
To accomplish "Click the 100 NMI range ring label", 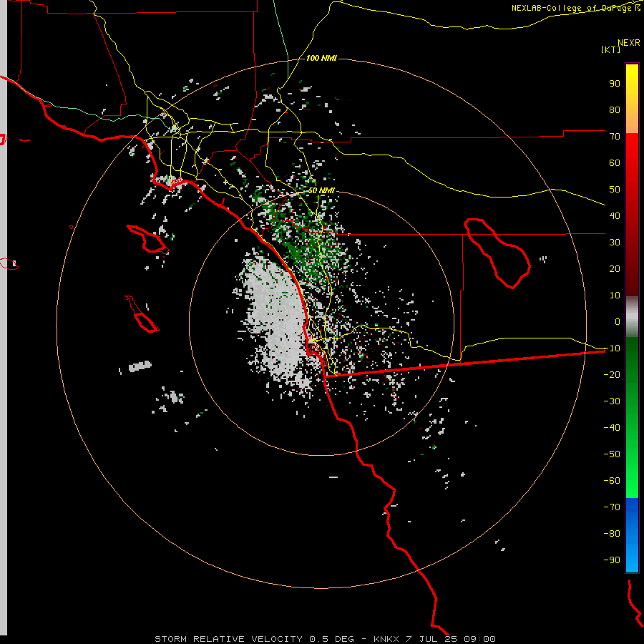I will coord(321,58).
